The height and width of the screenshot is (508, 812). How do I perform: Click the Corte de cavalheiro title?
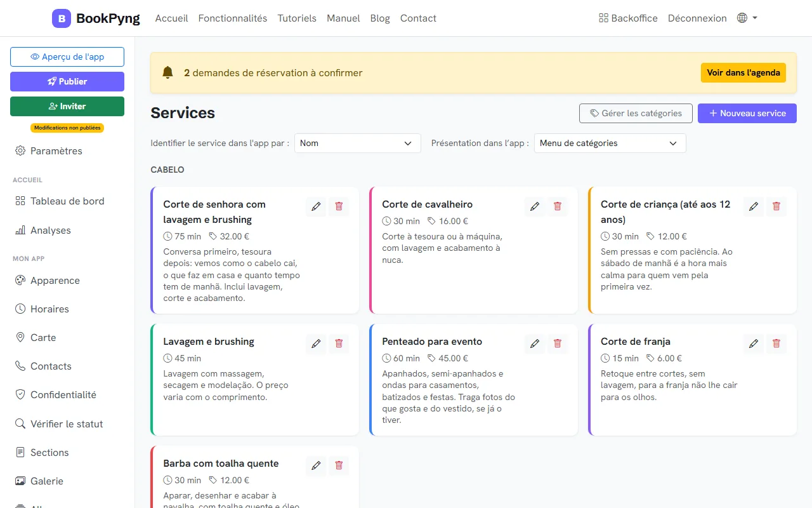pos(427,204)
